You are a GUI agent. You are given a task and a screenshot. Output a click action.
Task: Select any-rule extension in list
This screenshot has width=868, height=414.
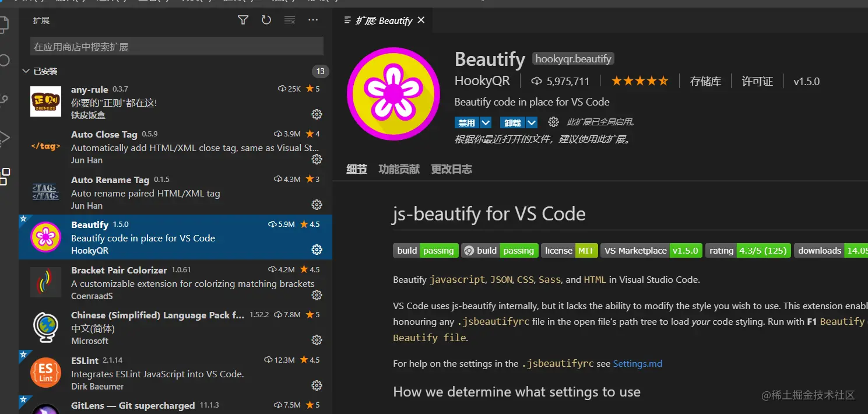[175, 101]
